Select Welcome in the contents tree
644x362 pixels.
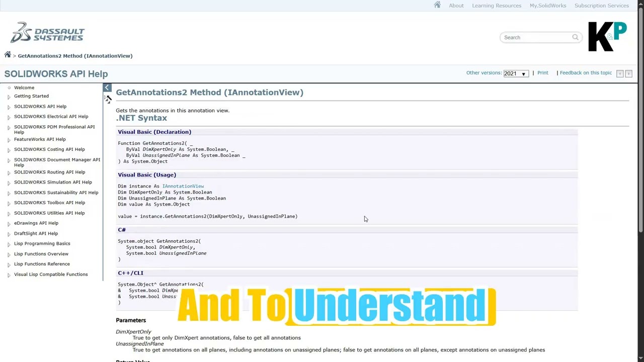coord(24,87)
